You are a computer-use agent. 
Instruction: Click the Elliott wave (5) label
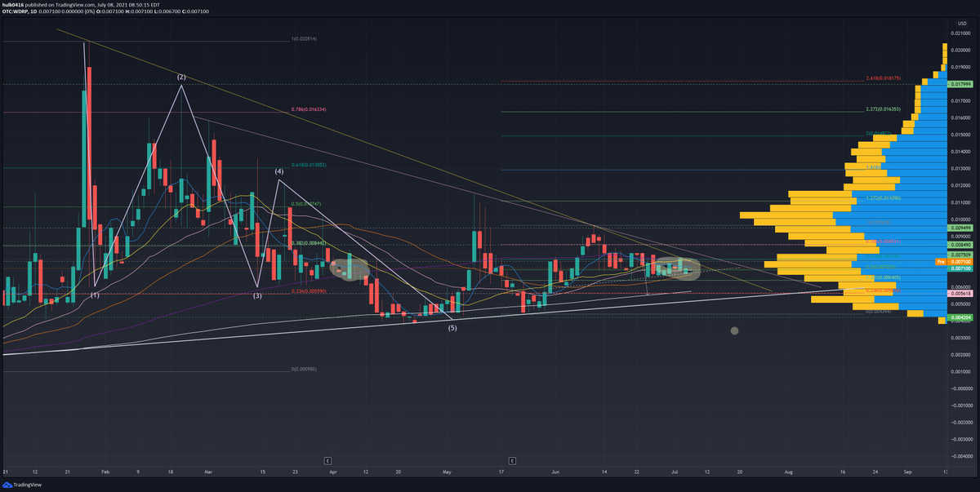click(452, 327)
